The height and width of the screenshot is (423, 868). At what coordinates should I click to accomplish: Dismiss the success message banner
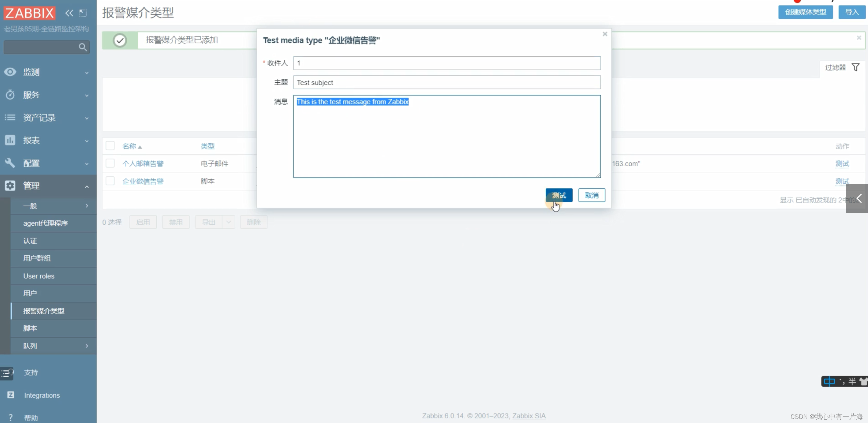859,38
